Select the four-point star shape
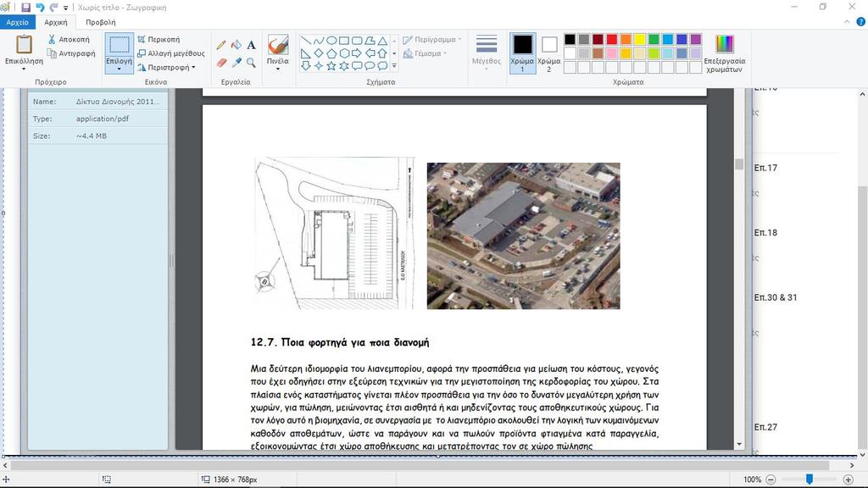The height and width of the screenshot is (488, 868). coord(319,66)
